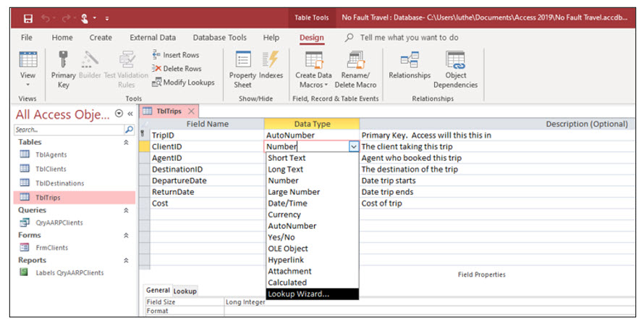Open the Help tab
Screen dimensions: 644x326
tap(271, 38)
